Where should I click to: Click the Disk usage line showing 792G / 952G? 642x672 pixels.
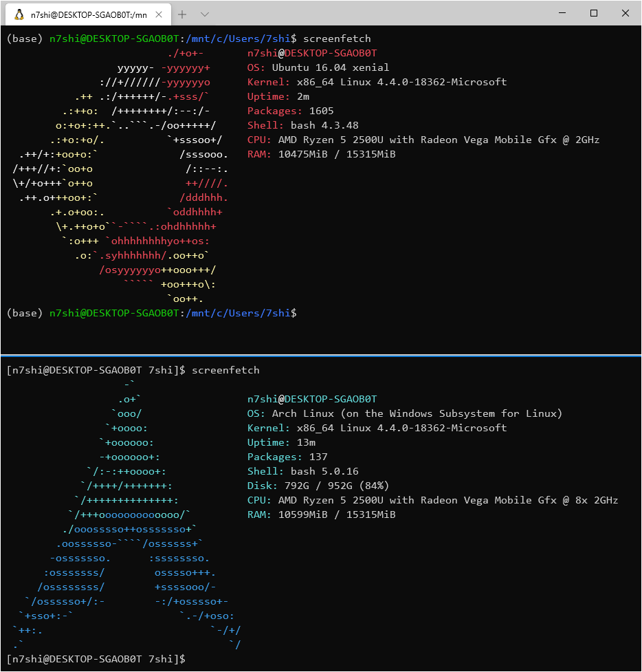tap(316, 486)
